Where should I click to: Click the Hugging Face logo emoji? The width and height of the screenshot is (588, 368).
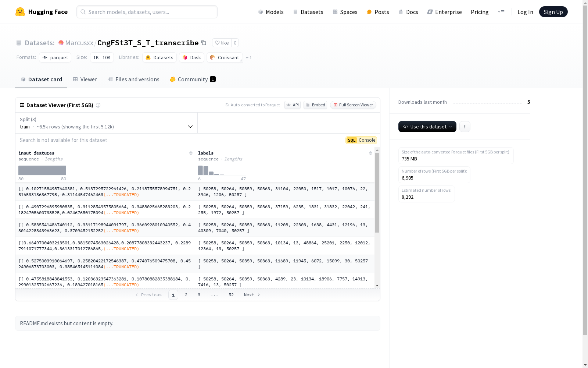[20, 12]
